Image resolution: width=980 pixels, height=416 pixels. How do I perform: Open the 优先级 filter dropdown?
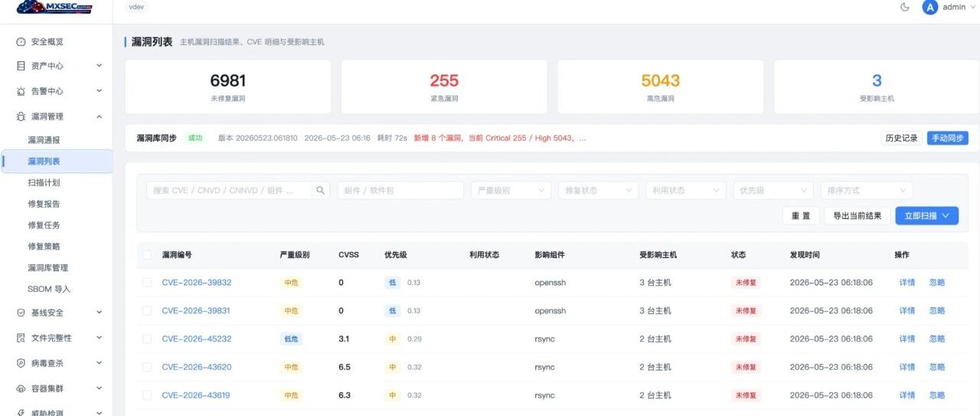tap(773, 190)
